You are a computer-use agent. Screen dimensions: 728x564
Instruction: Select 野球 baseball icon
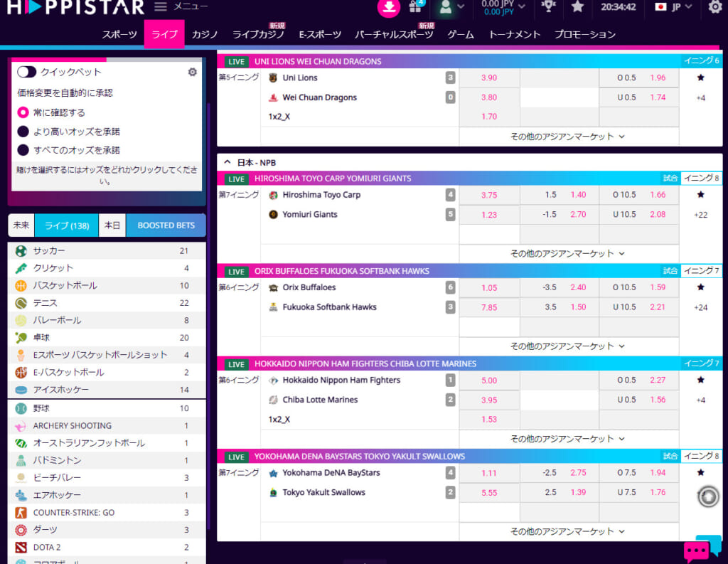tap(21, 408)
